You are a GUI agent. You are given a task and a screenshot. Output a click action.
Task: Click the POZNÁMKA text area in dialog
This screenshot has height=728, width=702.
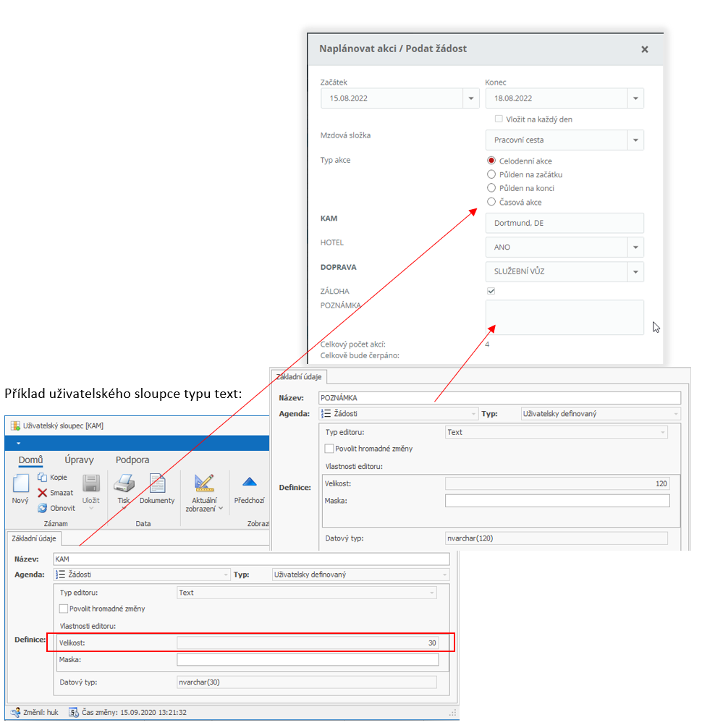[564, 318]
